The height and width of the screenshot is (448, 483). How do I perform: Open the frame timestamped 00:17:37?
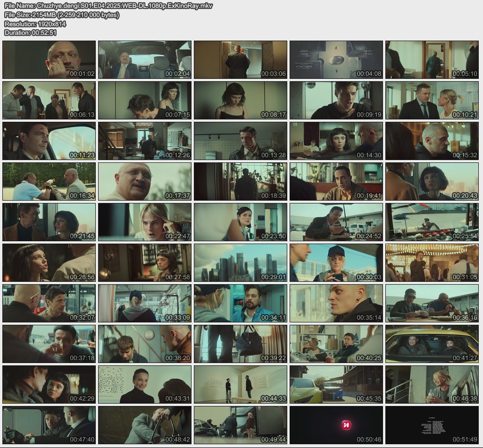pyautogui.click(x=145, y=181)
